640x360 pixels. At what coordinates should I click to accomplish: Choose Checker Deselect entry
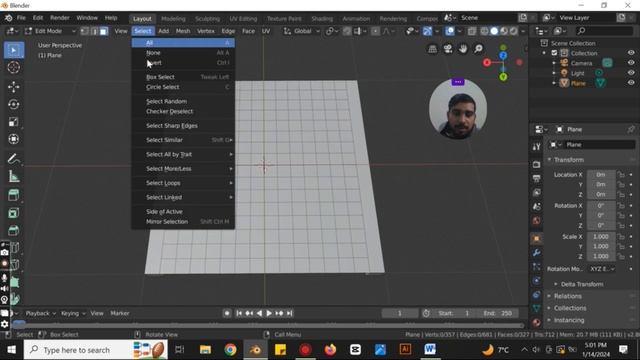(183, 111)
